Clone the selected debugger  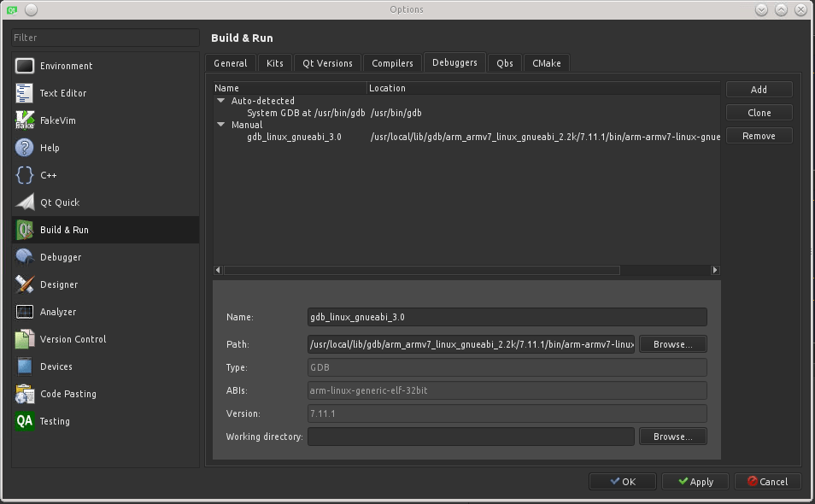click(759, 113)
